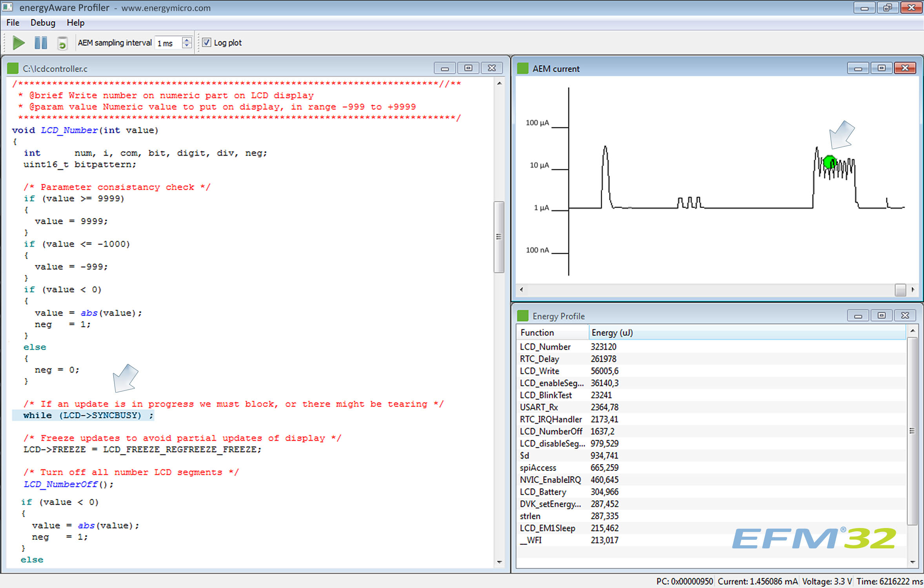The image size is (924, 588).
Task: Click the green marker on current graph
Action: [829, 162]
